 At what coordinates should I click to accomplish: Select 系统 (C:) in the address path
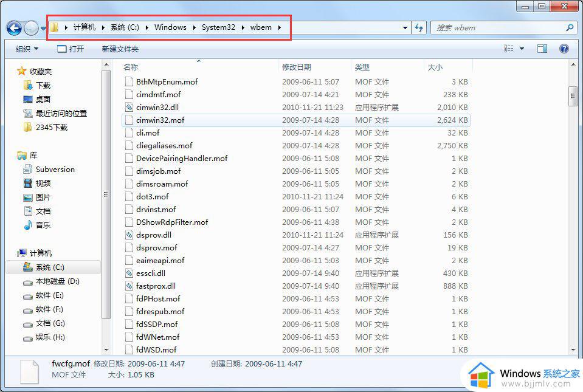[125, 27]
